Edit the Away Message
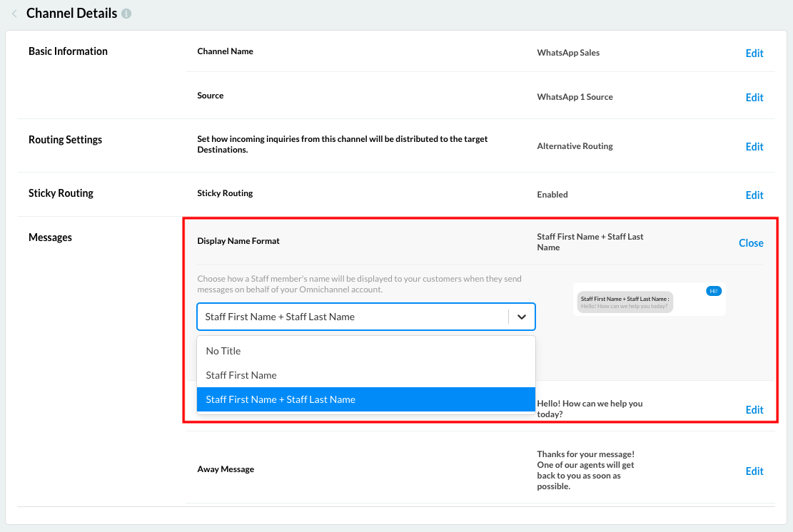Viewport: 793px width, 532px height. [754, 471]
